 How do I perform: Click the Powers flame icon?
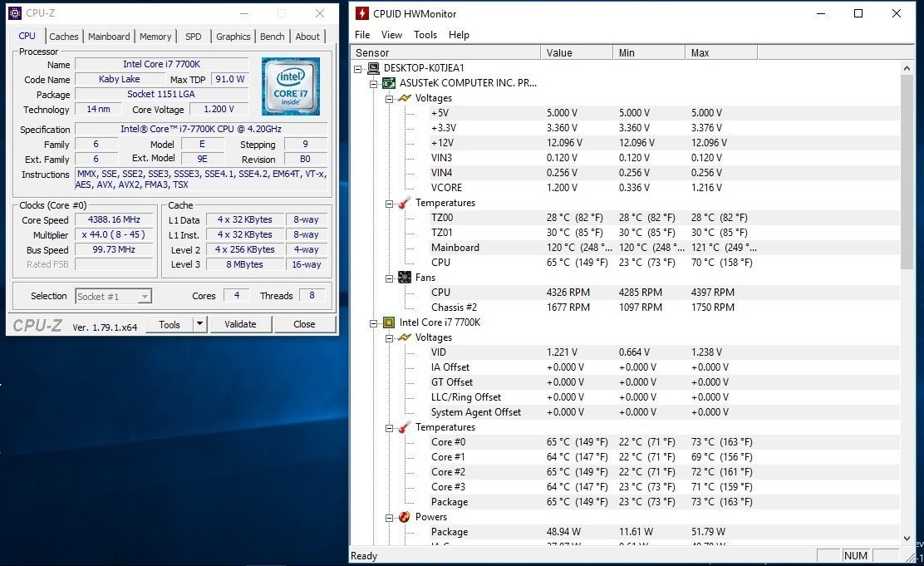coord(405,517)
